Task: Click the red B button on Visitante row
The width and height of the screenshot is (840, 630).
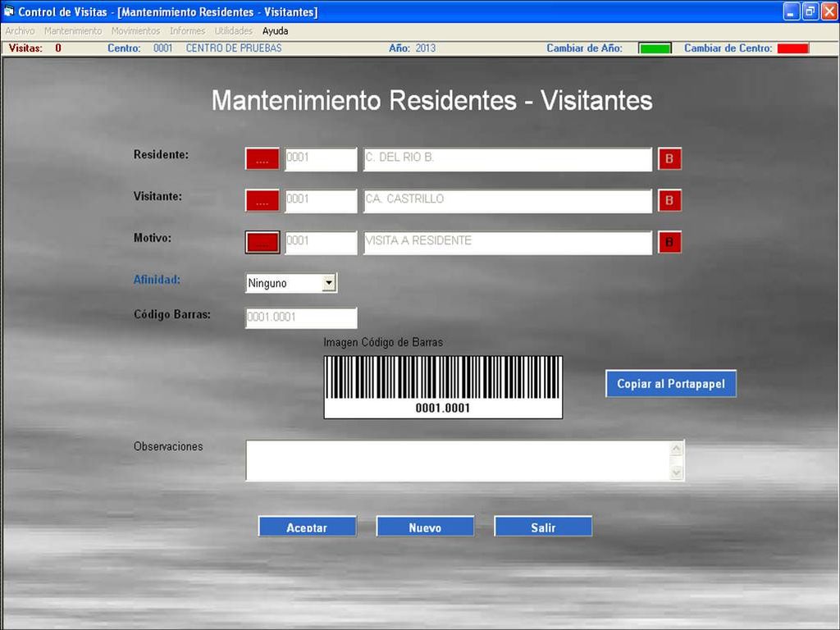Action: (669, 200)
